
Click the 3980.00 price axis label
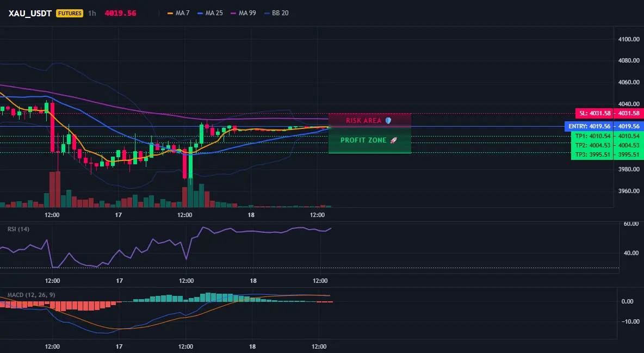629,169
